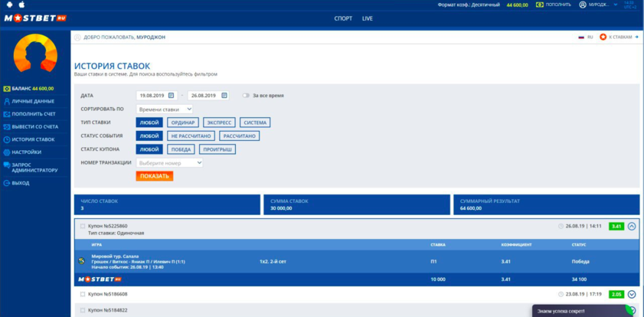Open the LIVE section
This screenshot has height=317, width=644.
367,18
